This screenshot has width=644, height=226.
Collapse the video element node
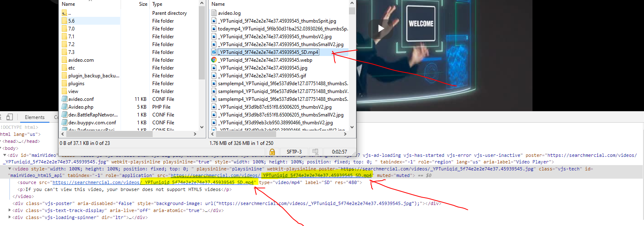(10, 169)
